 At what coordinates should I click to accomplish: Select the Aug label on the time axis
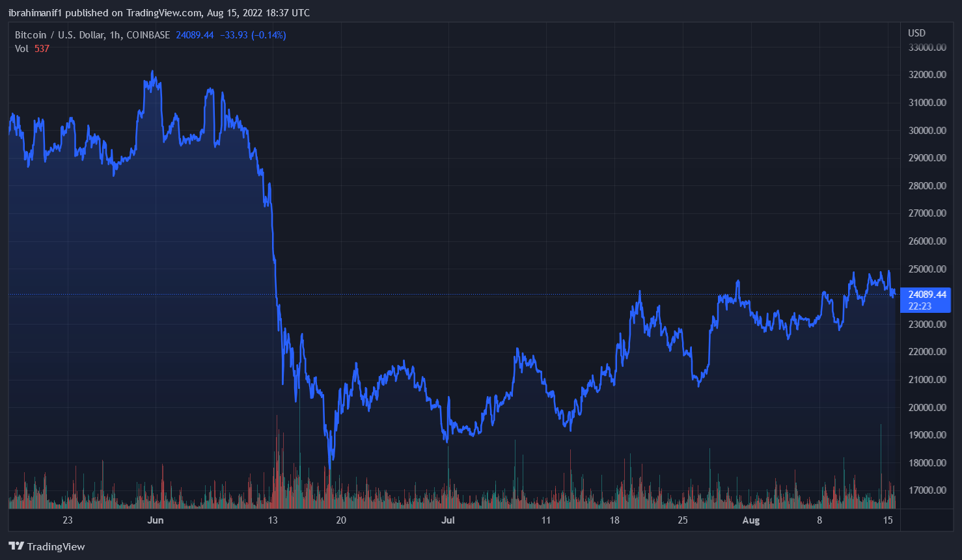coord(750,520)
